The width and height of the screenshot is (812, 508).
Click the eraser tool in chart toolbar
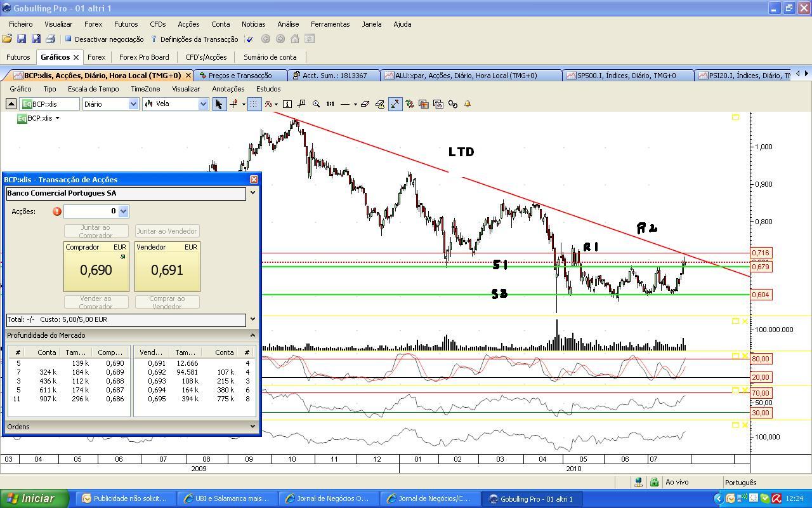pyautogui.click(x=365, y=104)
